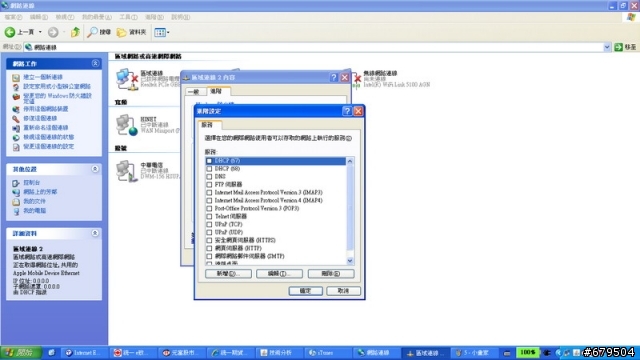This screenshot has width=640, height=360.
Task: Select the 中華電信 dial-up connection icon
Action: pyautogui.click(x=127, y=171)
